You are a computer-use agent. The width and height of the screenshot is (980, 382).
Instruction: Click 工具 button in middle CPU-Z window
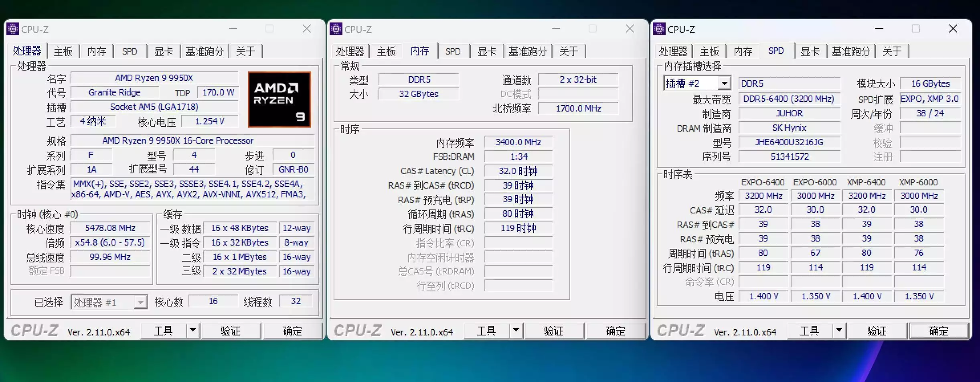486,331
